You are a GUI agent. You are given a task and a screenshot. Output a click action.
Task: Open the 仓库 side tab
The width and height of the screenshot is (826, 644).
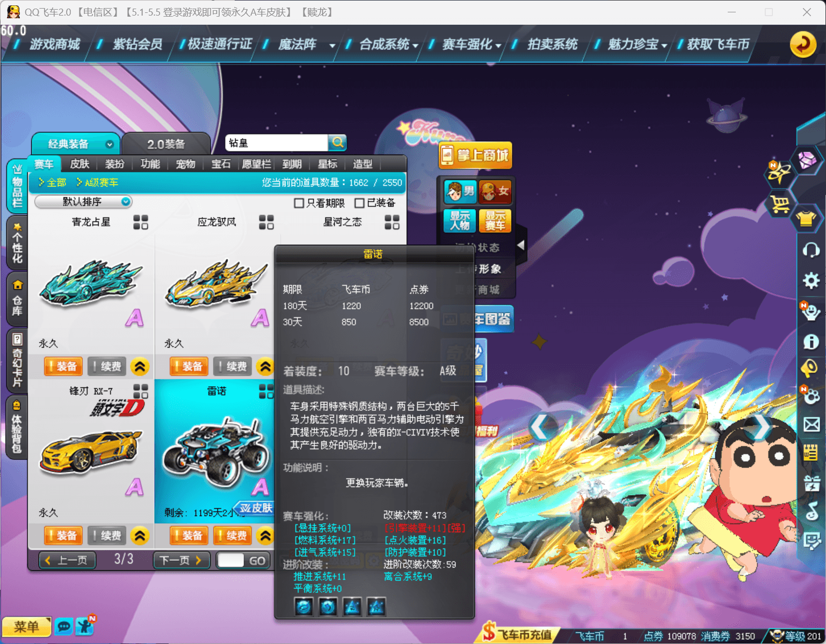click(17, 299)
